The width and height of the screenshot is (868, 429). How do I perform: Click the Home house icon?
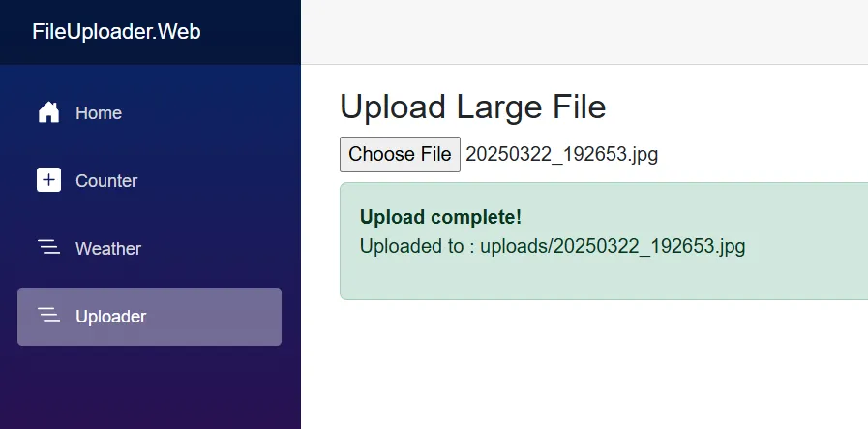tap(48, 112)
